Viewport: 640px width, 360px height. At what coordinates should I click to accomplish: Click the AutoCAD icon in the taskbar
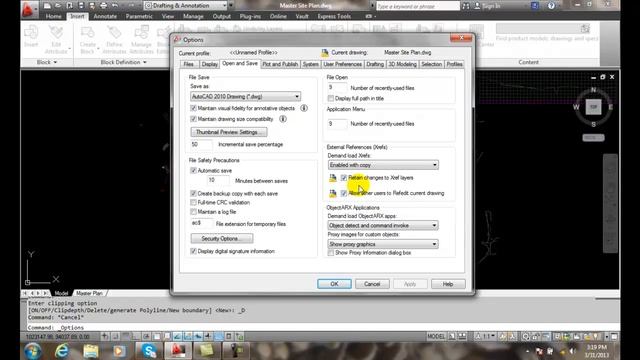(178, 351)
